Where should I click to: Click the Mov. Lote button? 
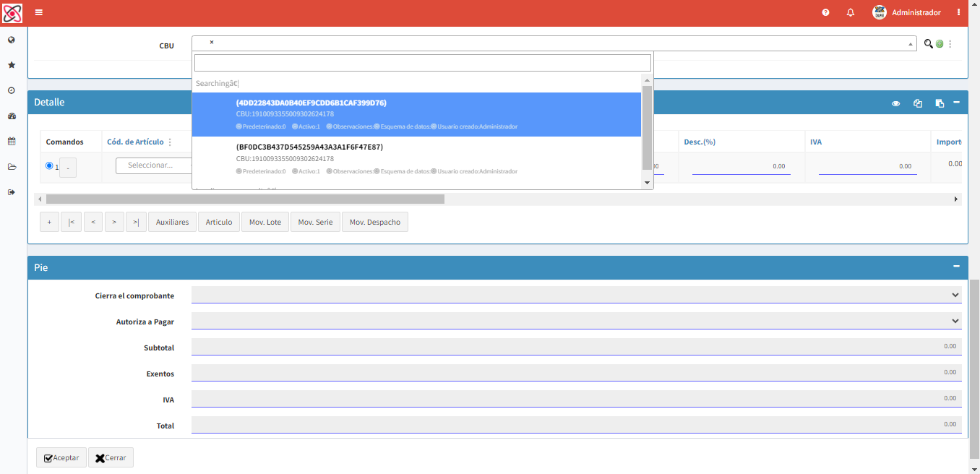click(x=265, y=222)
